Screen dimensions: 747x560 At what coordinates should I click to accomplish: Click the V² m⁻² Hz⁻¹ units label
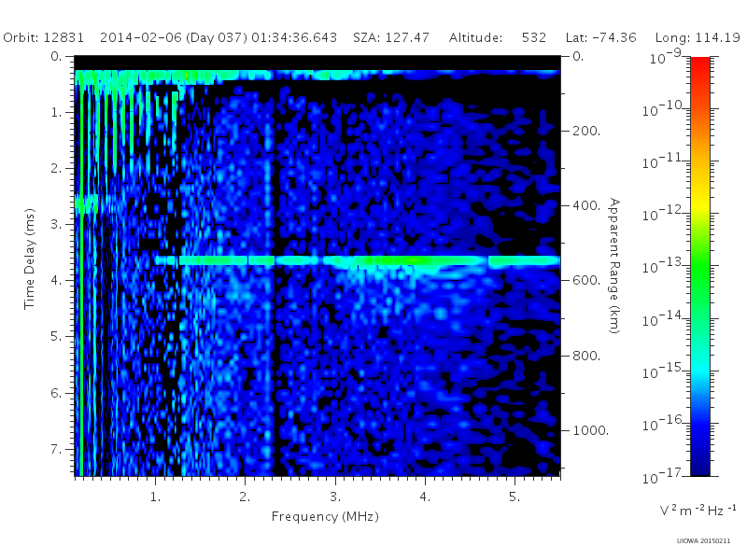tap(698, 511)
